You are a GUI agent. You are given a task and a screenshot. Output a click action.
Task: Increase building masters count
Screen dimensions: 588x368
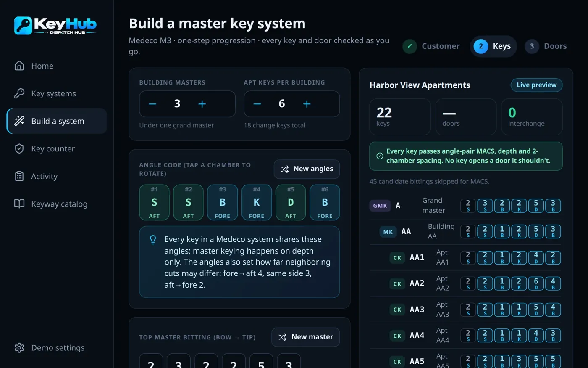pos(202,104)
